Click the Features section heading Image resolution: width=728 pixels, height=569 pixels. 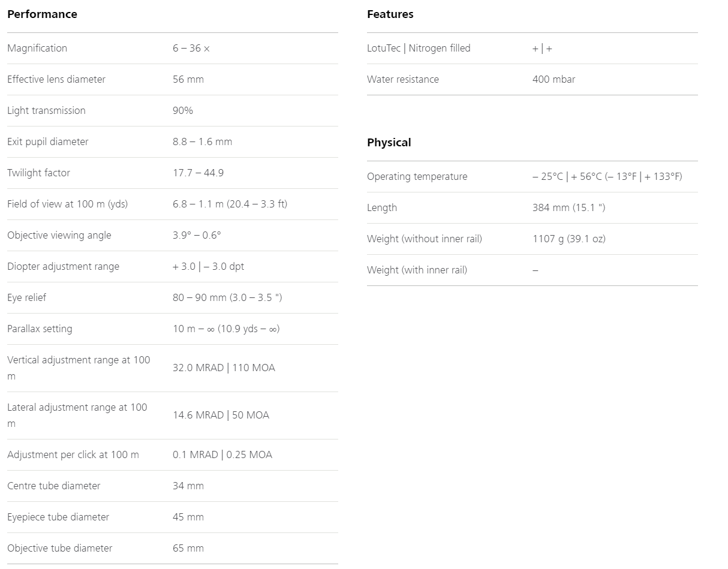coord(390,14)
